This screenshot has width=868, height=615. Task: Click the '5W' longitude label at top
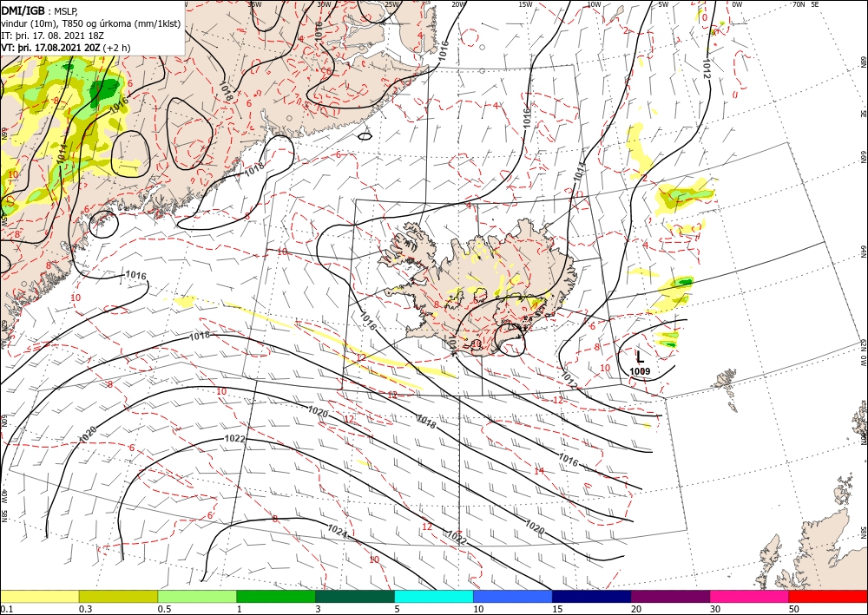click(664, 4)
